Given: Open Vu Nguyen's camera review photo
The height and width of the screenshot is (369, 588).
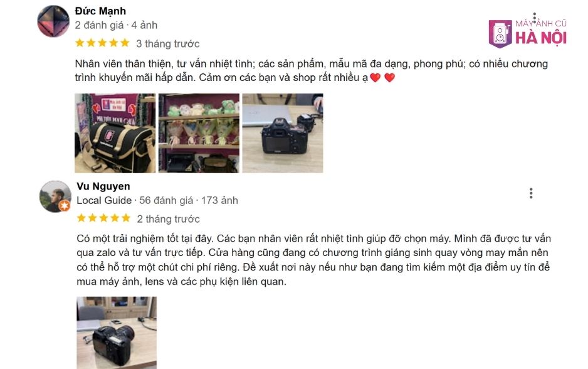Looking at the screenshot, I should (x=117, y=333).
